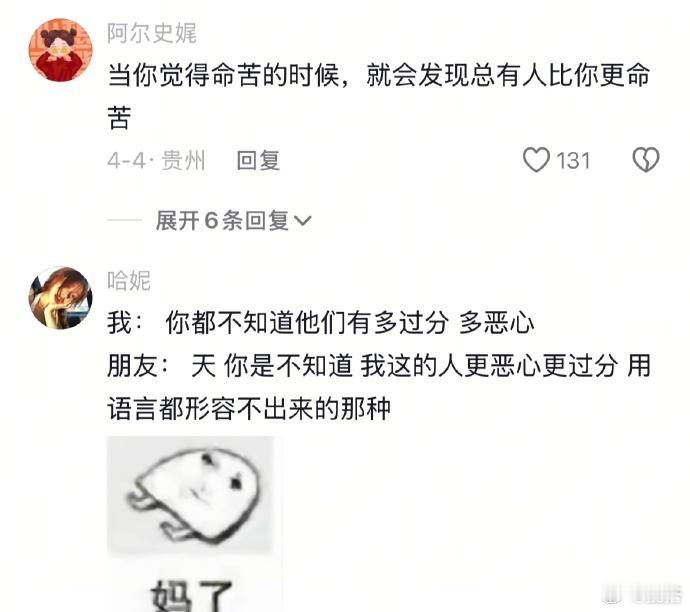Viewport: 690px width, 612px height.
Task: Click the short line left of 展开6条回复
Action: 125,220
